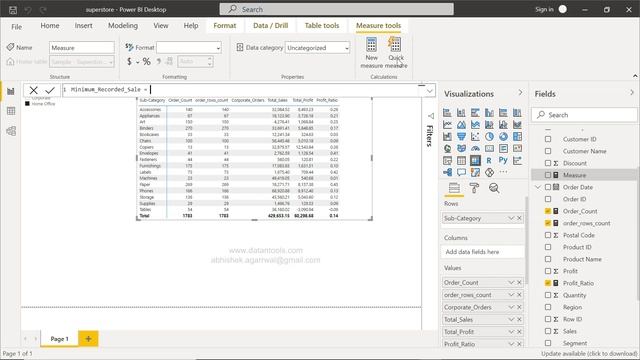Pick the Gauge visual
This screenshot has height=360, width=640.
(x=475, y=149)
